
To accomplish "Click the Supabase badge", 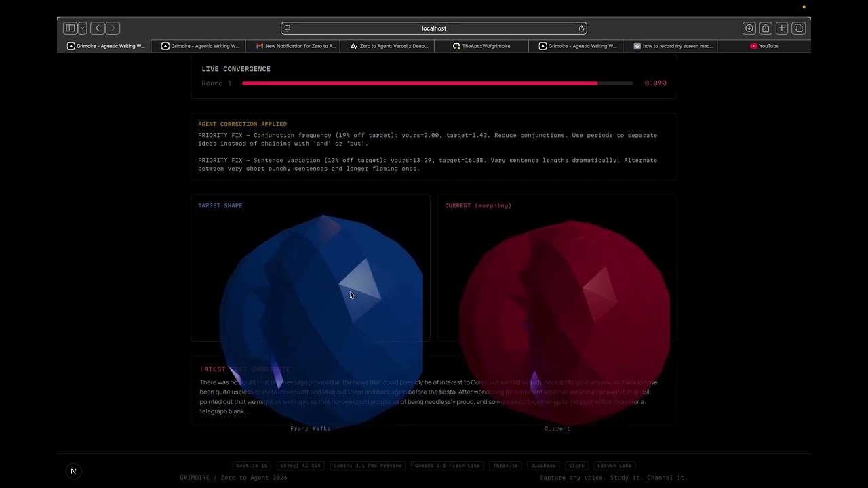I will (x=544, y=466).
